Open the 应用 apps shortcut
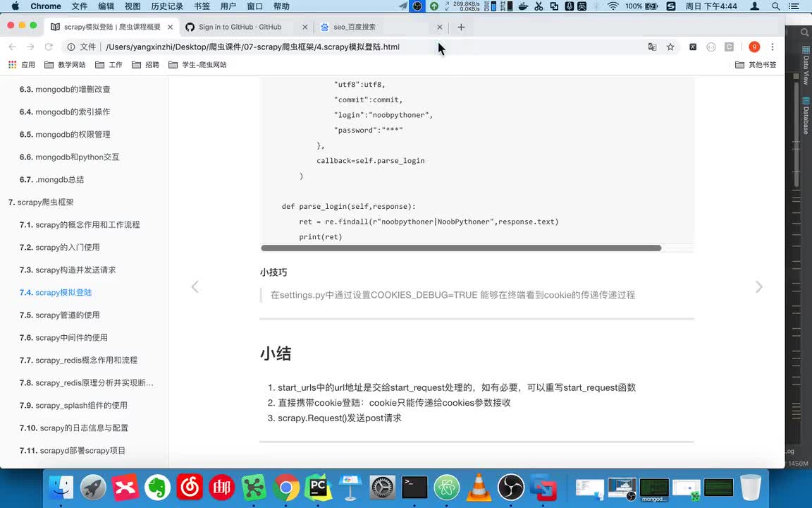 click(22, 65)
